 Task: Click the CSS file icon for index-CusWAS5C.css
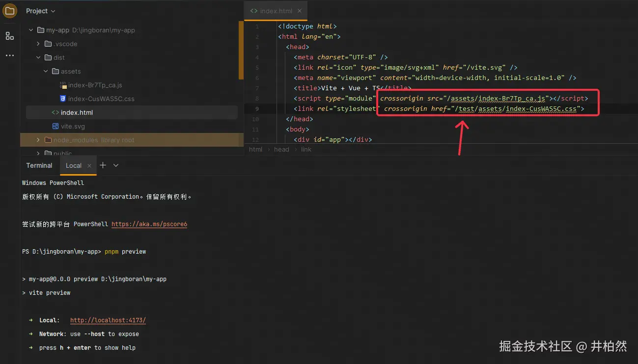[x=63, y=99]
